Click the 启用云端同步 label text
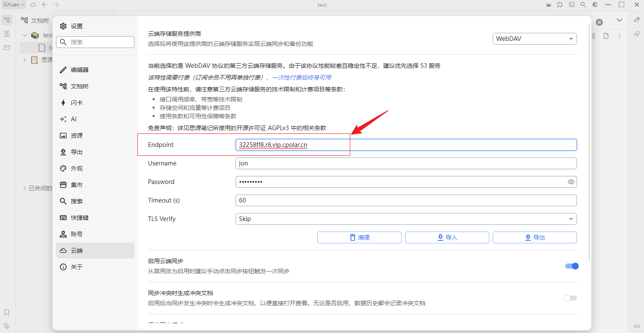The width and height of the screenshot is (644, 333). [166, 261]
